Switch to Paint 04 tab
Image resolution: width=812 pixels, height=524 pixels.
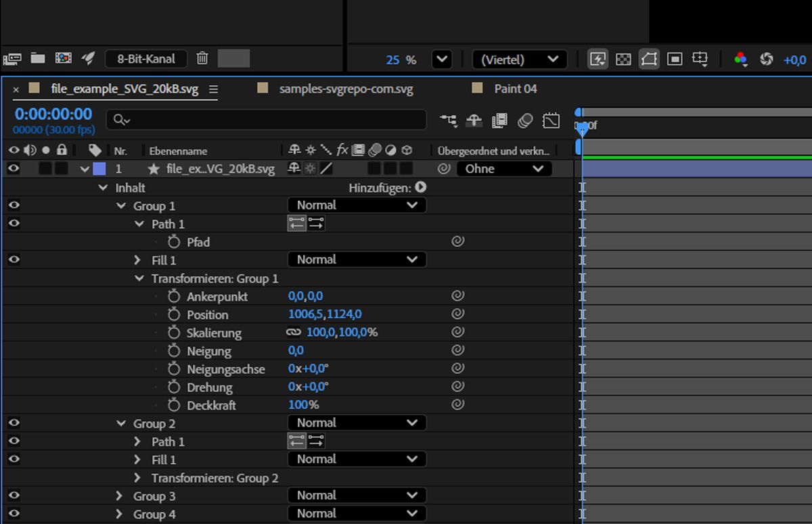(516, 89)
